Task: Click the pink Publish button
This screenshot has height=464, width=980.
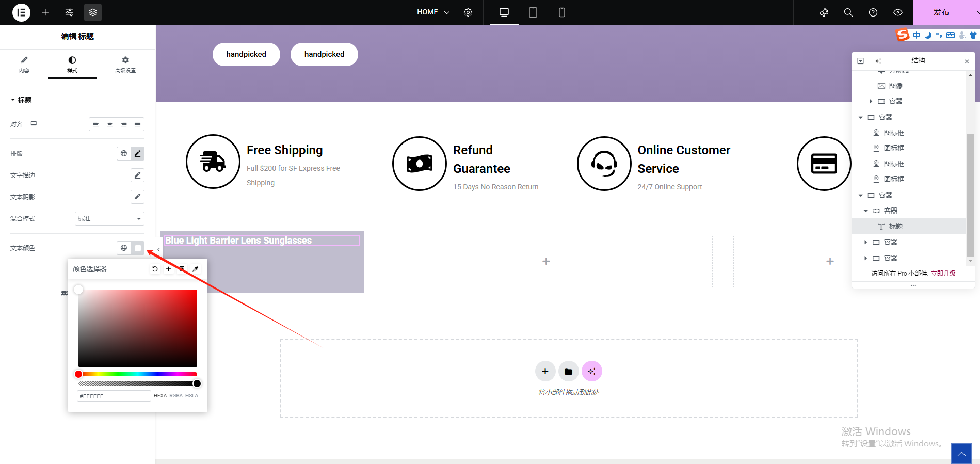Action: 941,12
